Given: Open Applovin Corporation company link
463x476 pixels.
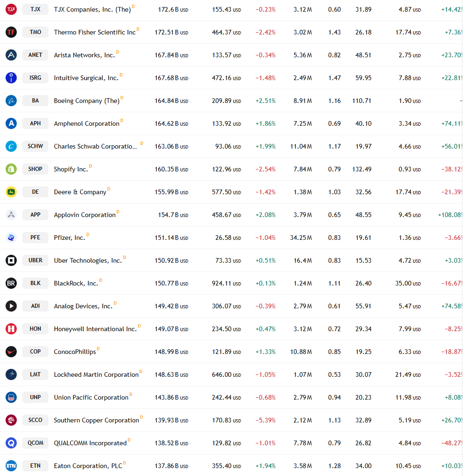Looking at the screenshot, I should coord(85,215).
